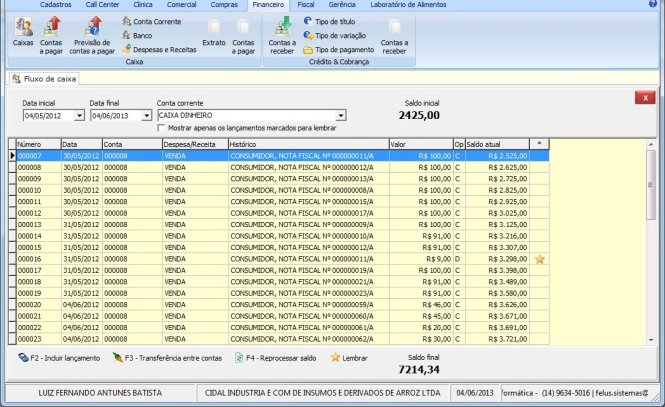665x407 pixels.
Task: Click the valor cell R$ 46,00
Action: pyautogui.click(x=421, y=305)
